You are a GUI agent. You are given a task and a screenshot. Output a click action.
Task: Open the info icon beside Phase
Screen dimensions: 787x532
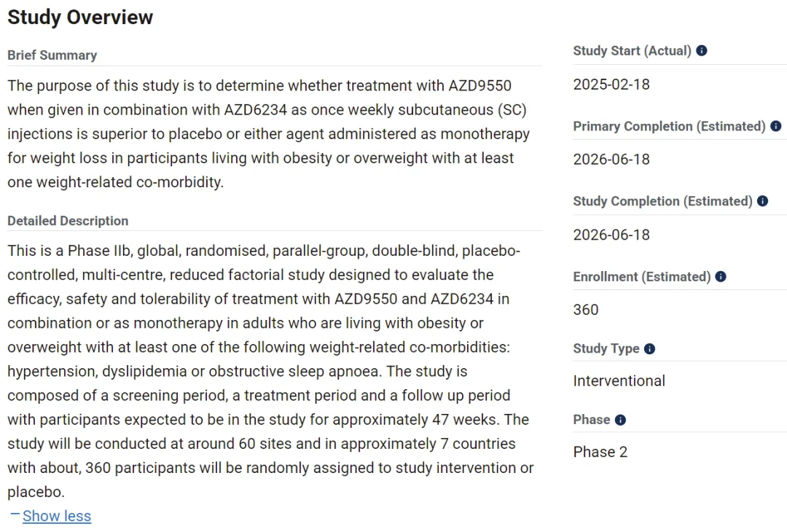point(620,420)
